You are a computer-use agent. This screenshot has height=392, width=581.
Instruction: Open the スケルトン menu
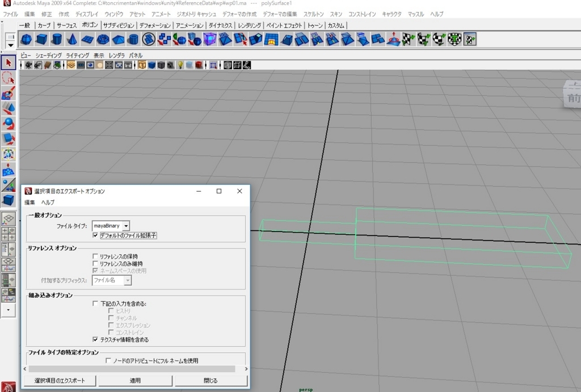(x=313, y=14)
